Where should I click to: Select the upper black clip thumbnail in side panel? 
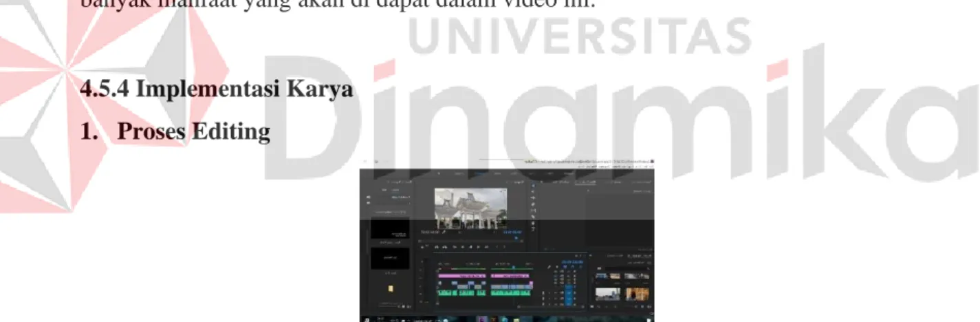pos(390,228)
